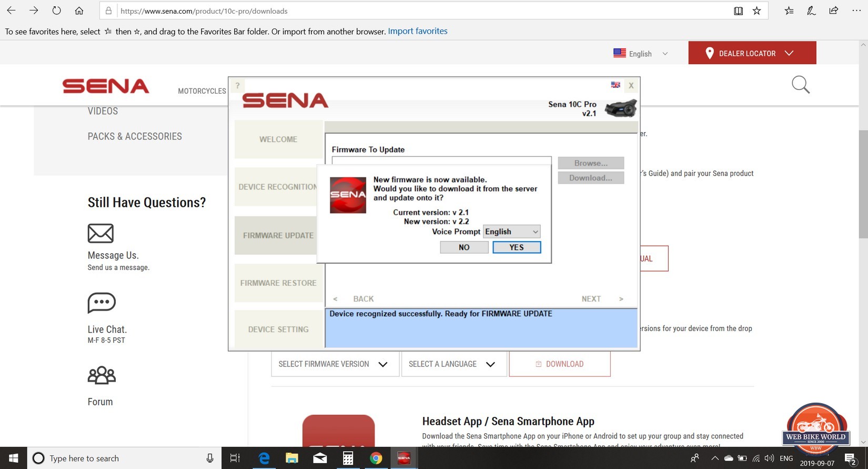This screenshot has width=868, height=469.
Task: Click the Message Us envelope icon
Action: [x=100, y=233]
